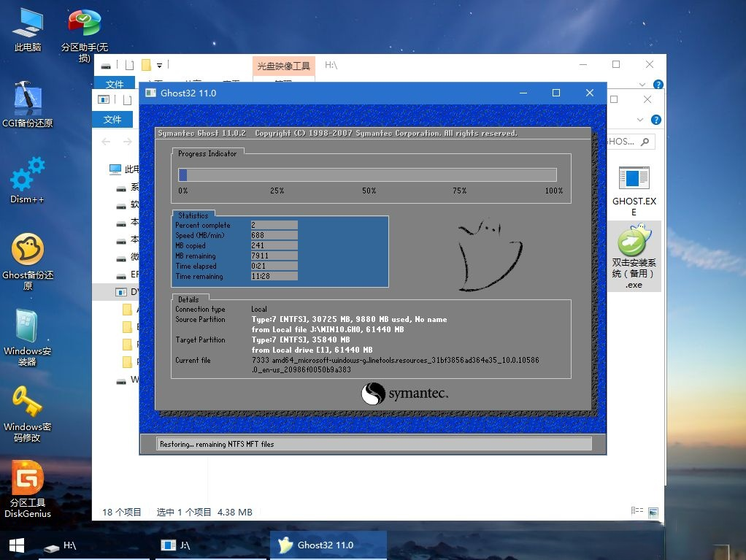Click the search box in J:\ window

coord(631,142)
